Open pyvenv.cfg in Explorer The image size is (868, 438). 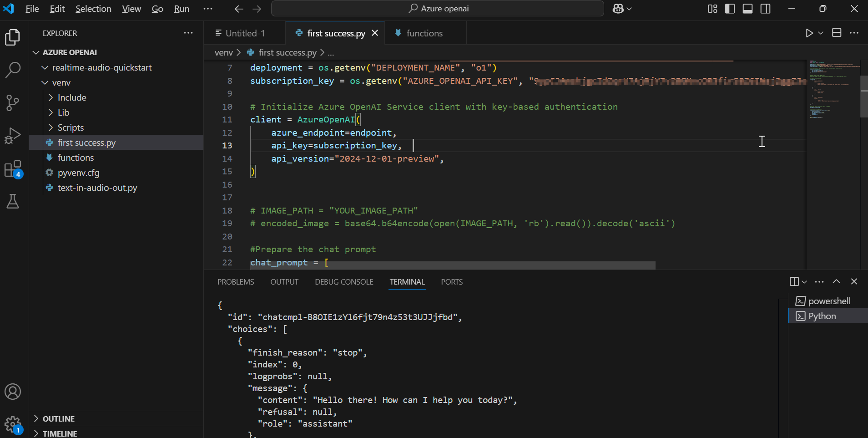coord(116,173)
